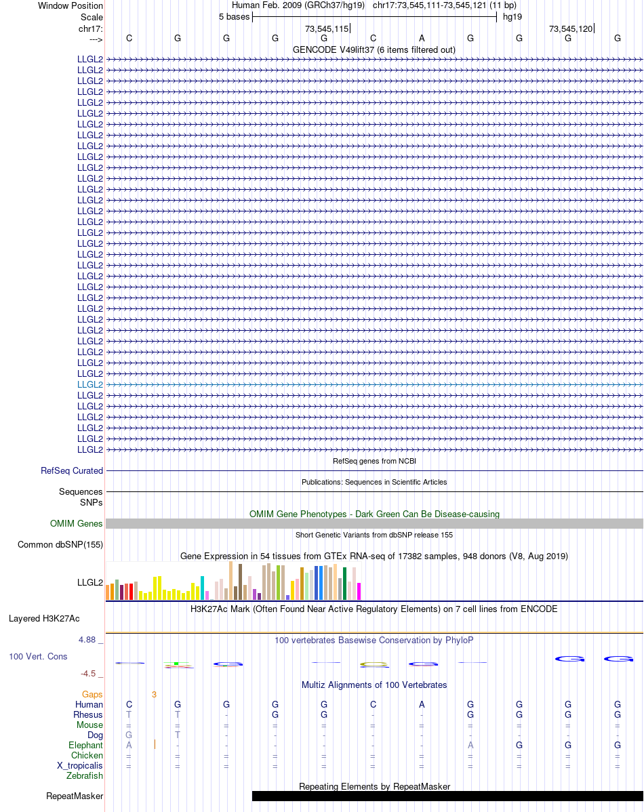
Task: Open '100 vertebrates Basewise Conservation by PhyloP' title
Action: pyautogui.click(x=374, y=641)
